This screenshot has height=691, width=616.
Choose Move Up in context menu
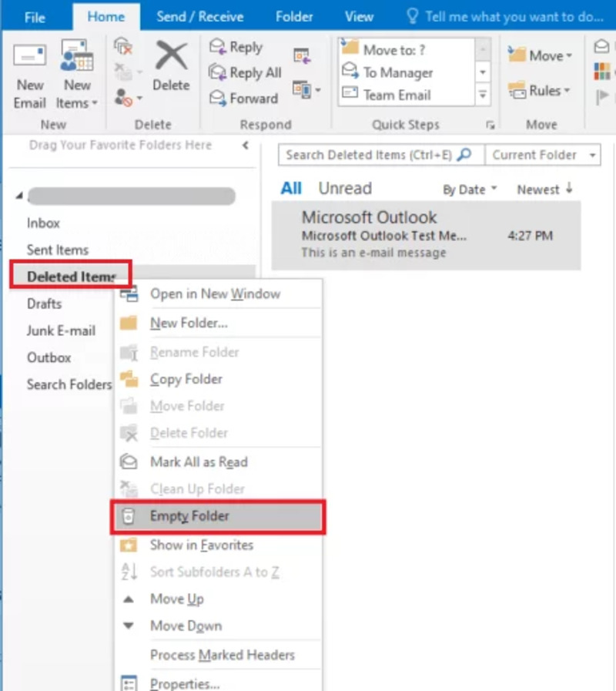219,599
